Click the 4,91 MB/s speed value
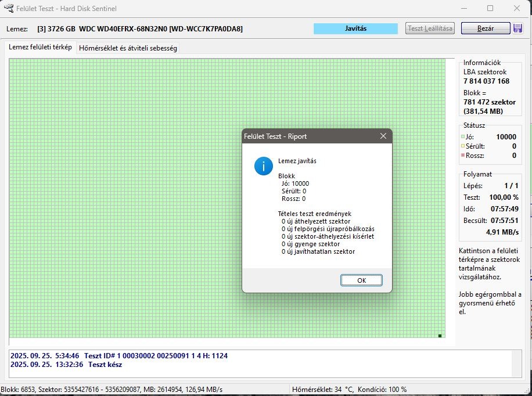Screen dimensions: 532x396 click(x=502, y=232)
